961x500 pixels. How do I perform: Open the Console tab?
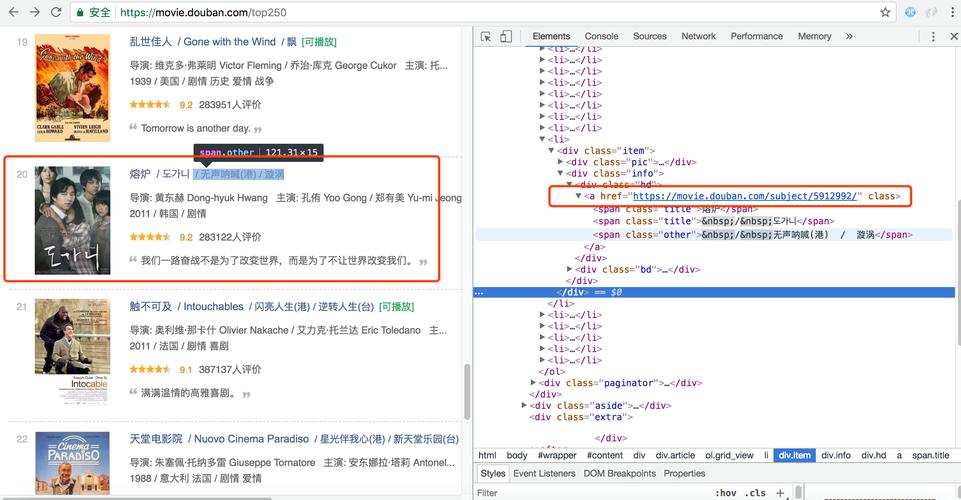pyautogui.click(x=601, y=36)
